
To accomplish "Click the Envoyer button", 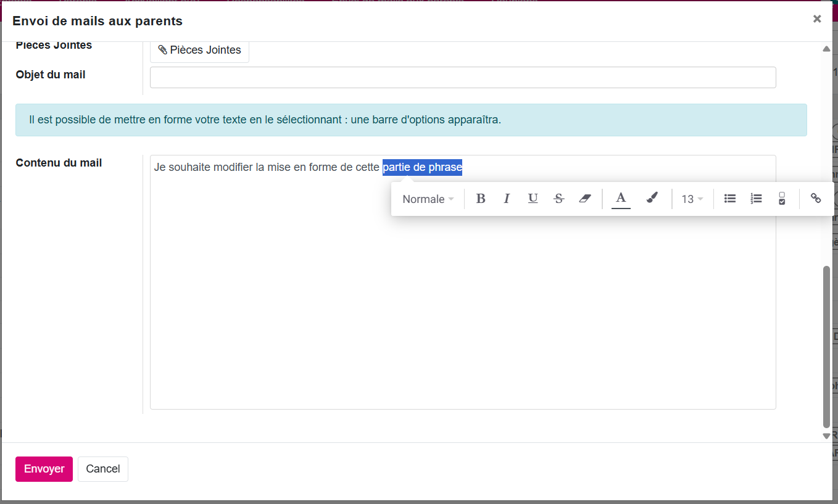I will [x=44, y=469].
